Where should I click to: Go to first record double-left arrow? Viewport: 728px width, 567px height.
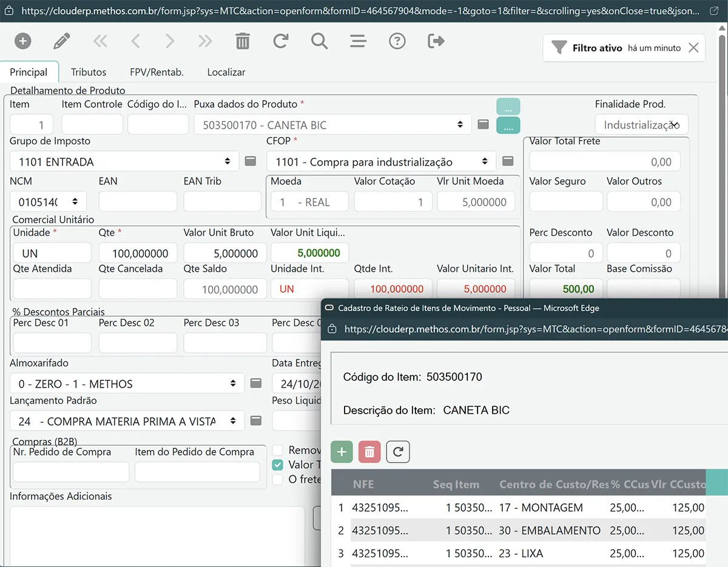(x=100, y=41)
